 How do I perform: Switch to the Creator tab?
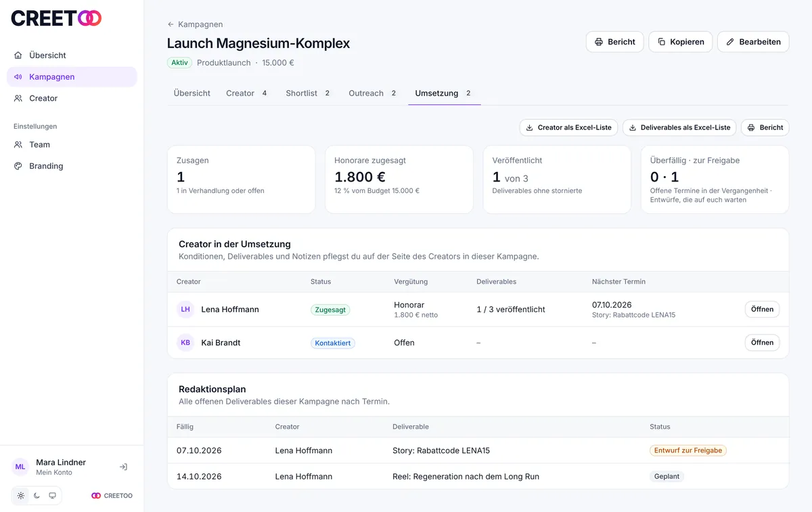(x=247, y=93)
